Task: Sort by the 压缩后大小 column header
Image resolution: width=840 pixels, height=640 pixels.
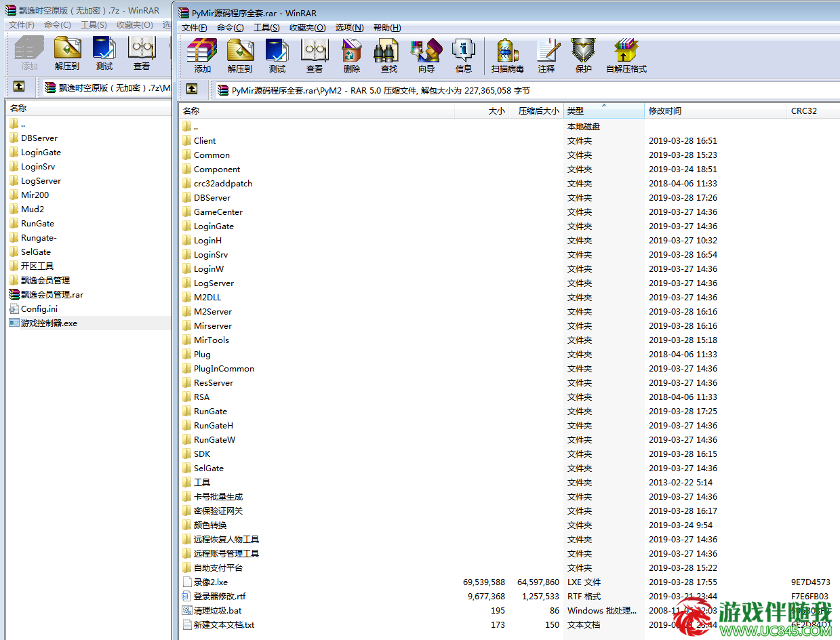Action: tap(536, 111)
